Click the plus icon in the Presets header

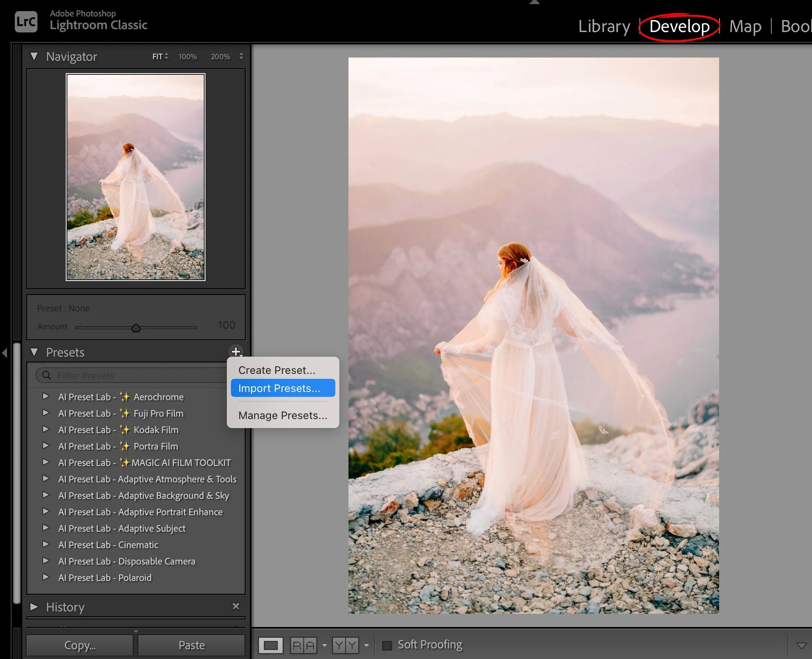coord(236,352)
